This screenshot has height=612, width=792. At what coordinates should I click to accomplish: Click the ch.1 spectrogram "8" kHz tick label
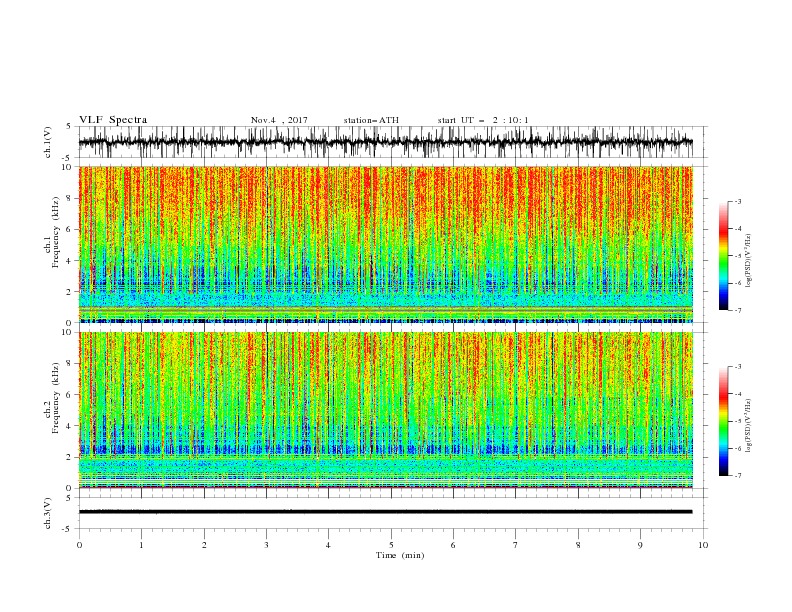[x=70, y=198]
